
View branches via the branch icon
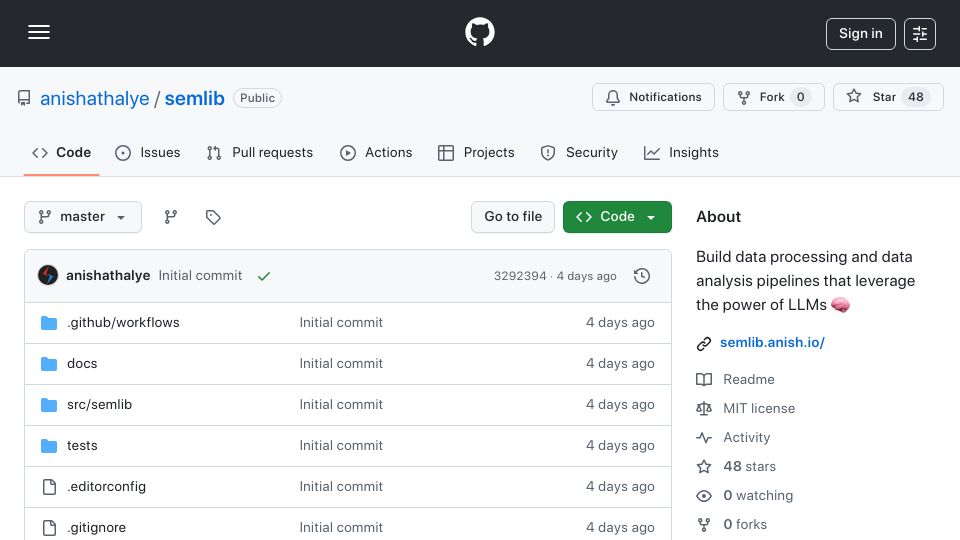tap(171, 217)
